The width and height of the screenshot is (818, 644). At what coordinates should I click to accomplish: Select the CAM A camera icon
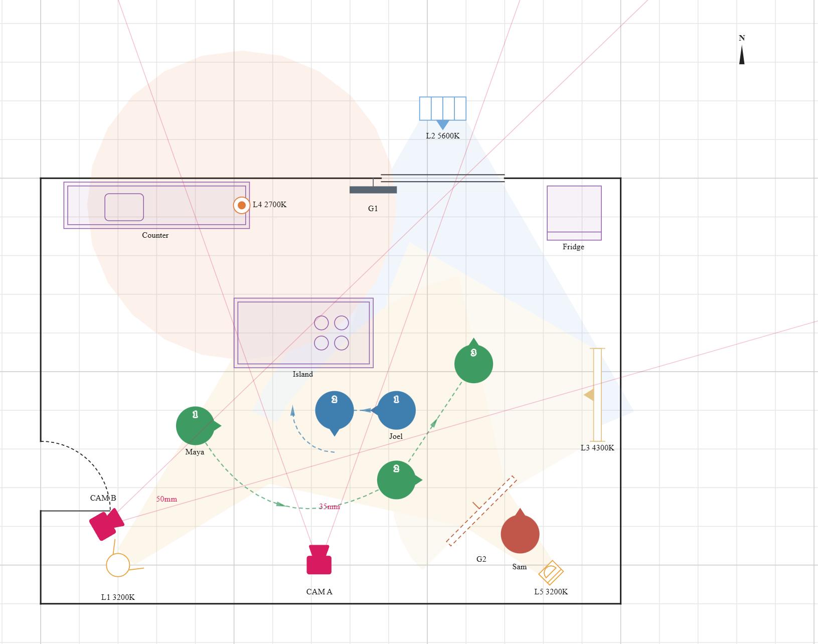[319, 559]
